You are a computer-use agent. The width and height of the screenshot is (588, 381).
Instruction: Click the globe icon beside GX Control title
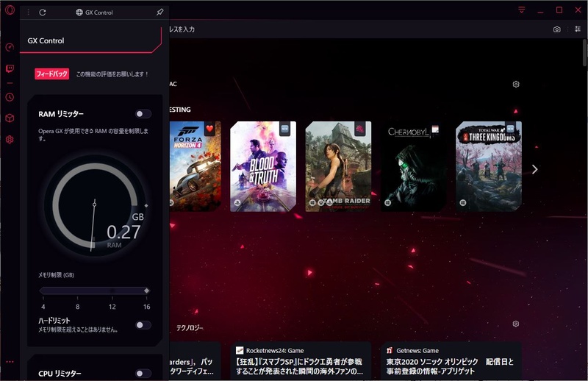click(79, 13)
